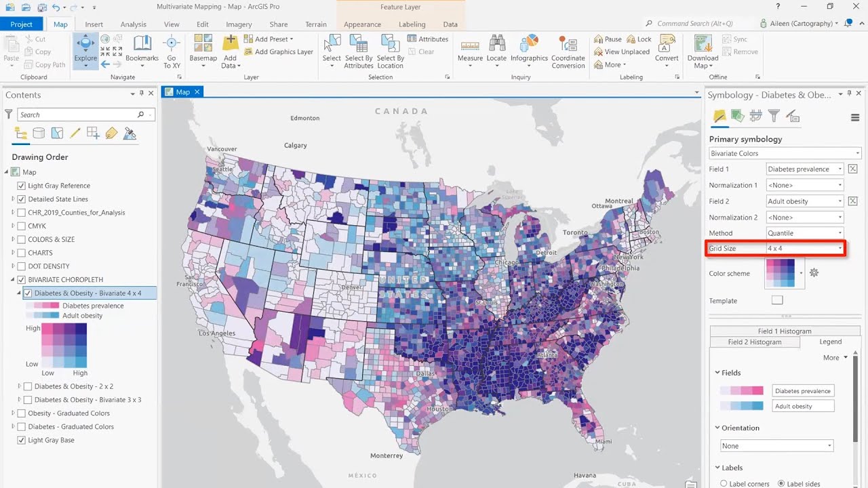Viewport: 868px width, 488px height.
Task: Open the Field 1 expression builder
Action: 853,169
